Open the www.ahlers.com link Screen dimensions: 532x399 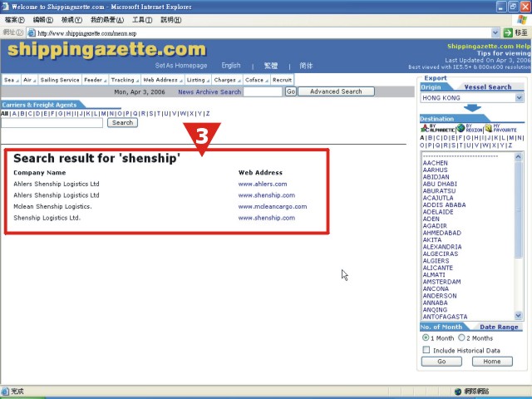pos(263,185)
